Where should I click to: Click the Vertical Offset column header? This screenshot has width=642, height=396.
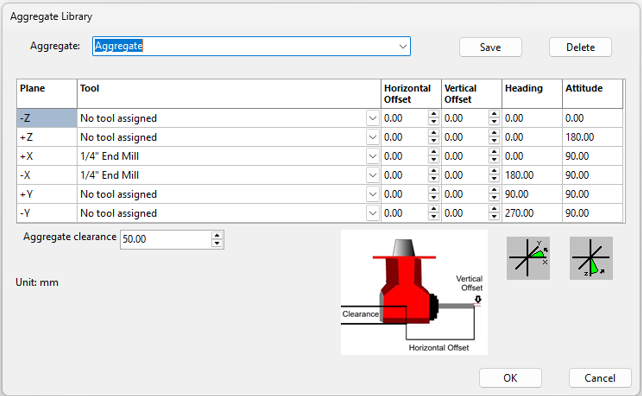[x=472, y=94]
